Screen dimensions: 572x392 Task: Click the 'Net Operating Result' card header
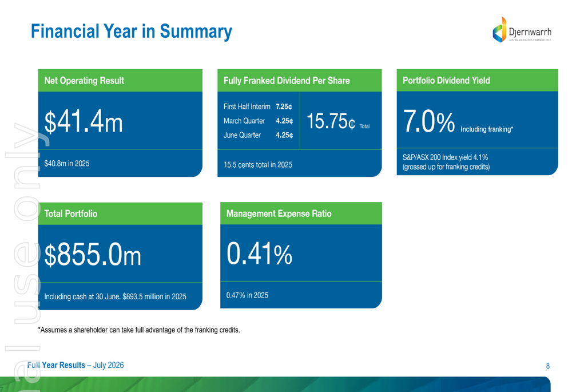[x=120, y=80]
